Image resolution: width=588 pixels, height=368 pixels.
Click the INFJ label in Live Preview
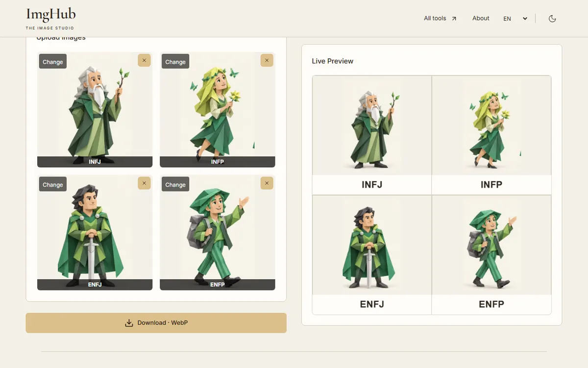click(x=372, y=185)
